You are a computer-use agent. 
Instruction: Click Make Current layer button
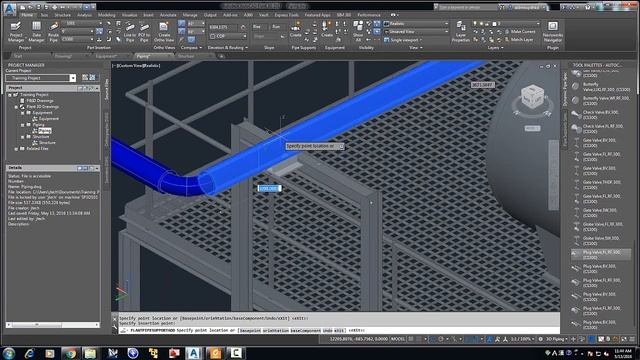point(520,31)
